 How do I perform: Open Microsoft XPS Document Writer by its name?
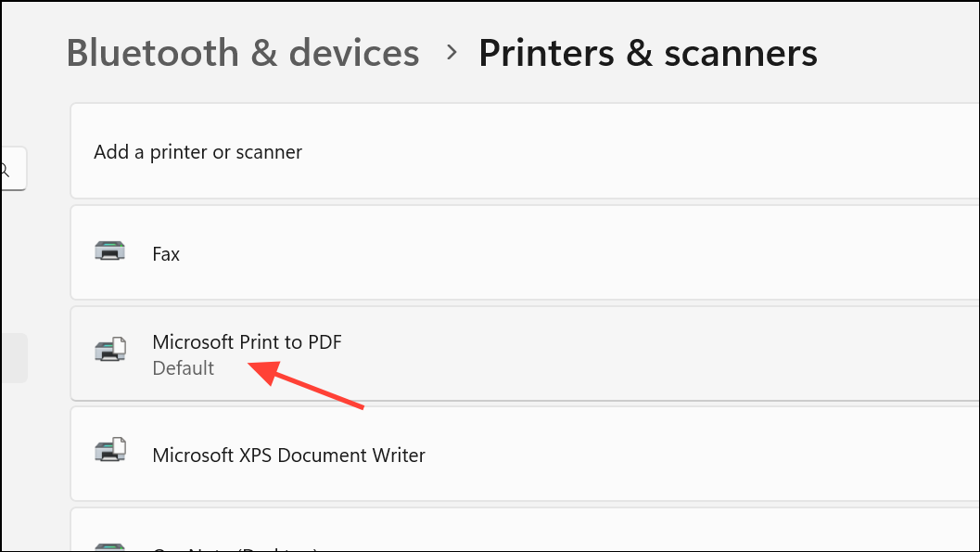[288, 456]
